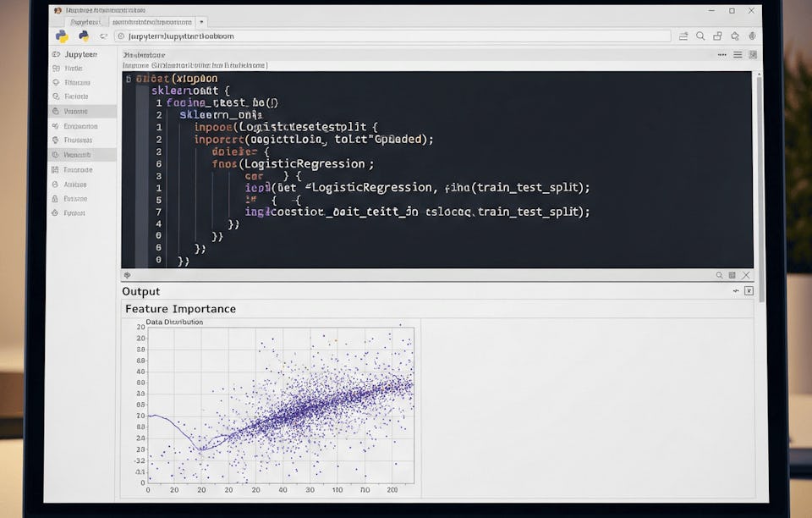Click the second Python logo beside reload arrow

coord(84,36)
